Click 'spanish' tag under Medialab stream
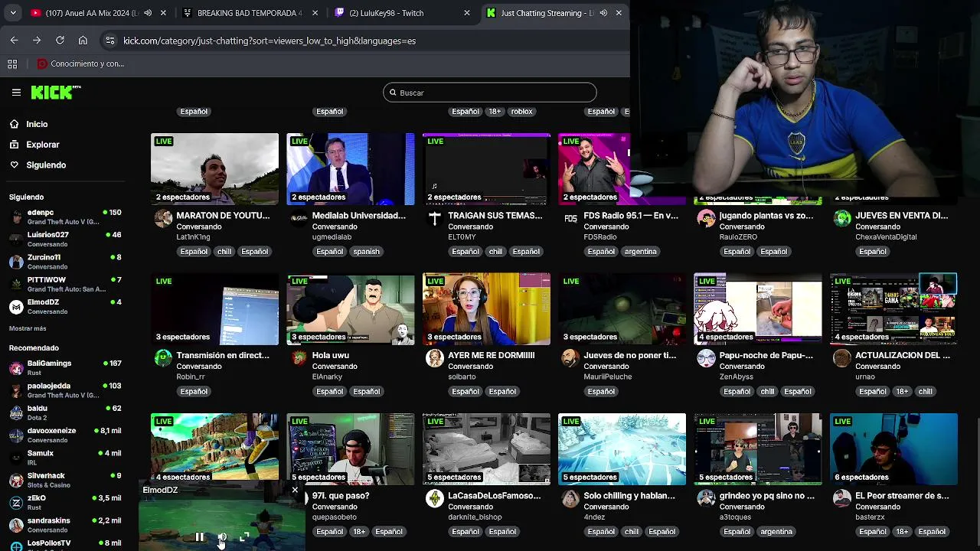Viewport: 980px width, 551px height. 366,252
